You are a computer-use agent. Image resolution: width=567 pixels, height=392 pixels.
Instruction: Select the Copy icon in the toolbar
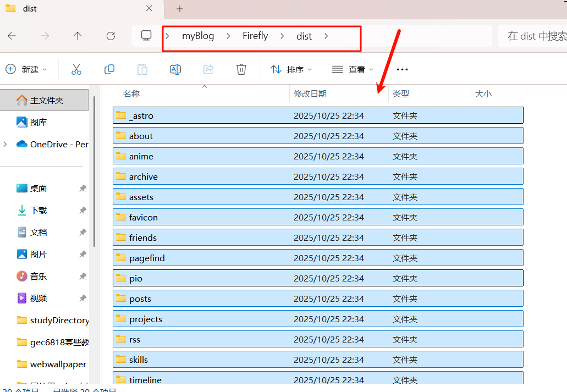coord(109,69)
